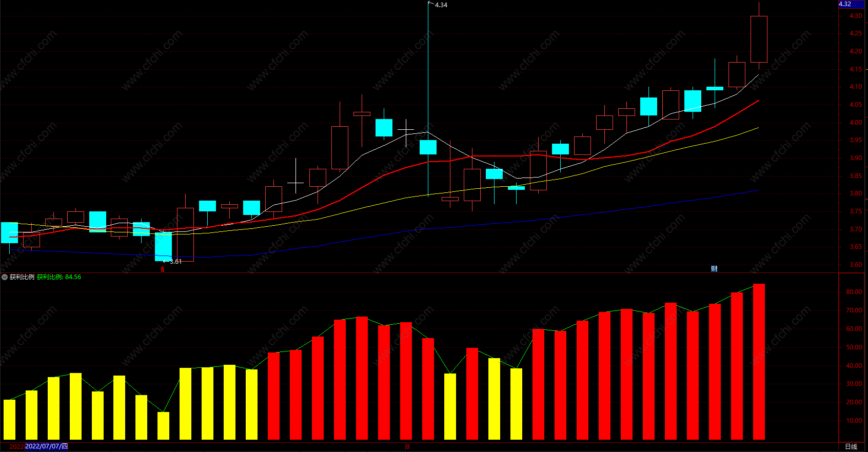868x452 pixels.
Task: Switch the 日线 daily period label
Action: pyautogui.click(x=851, y=447)
